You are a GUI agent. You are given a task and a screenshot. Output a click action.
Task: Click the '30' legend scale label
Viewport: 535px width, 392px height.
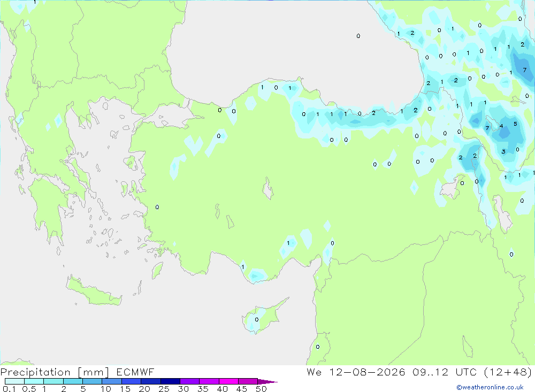(x=183, y=389)
